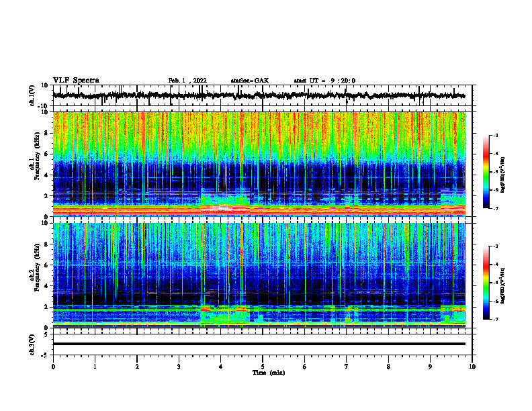Click the 'station=GAK' label
Image resolution: width=532 pixels, height=411 pixels.
click(x=250, y=81)
